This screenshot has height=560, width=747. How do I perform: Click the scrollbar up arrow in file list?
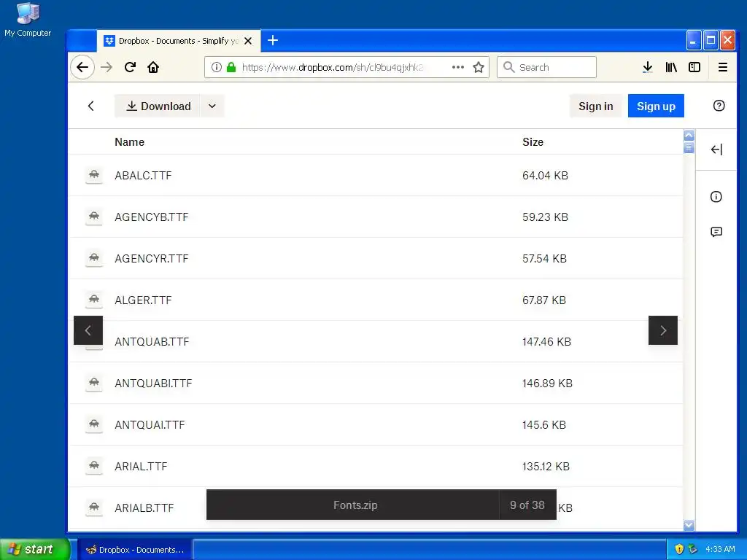coord(689,135)
